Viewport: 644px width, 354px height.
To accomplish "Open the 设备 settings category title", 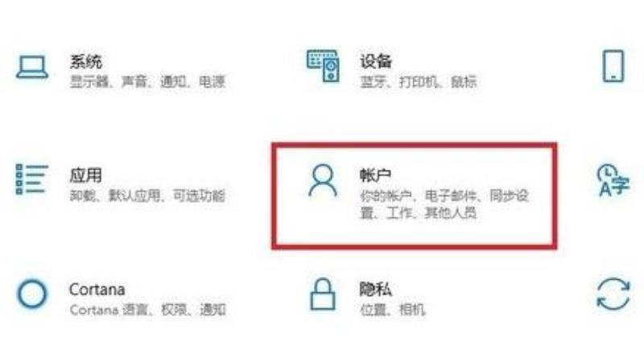I will [375, 61].
